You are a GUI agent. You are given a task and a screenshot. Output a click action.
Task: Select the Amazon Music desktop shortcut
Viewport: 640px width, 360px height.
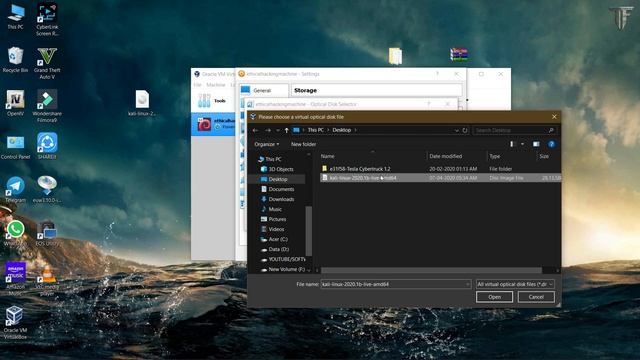15,279
